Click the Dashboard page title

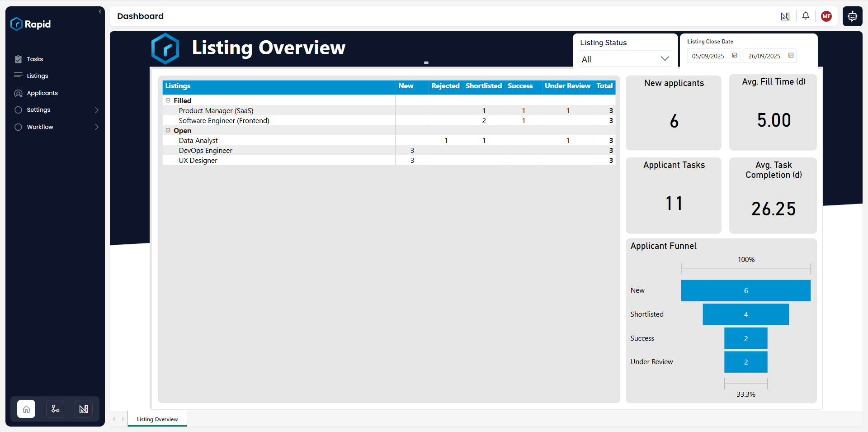(x=140, y=16)
